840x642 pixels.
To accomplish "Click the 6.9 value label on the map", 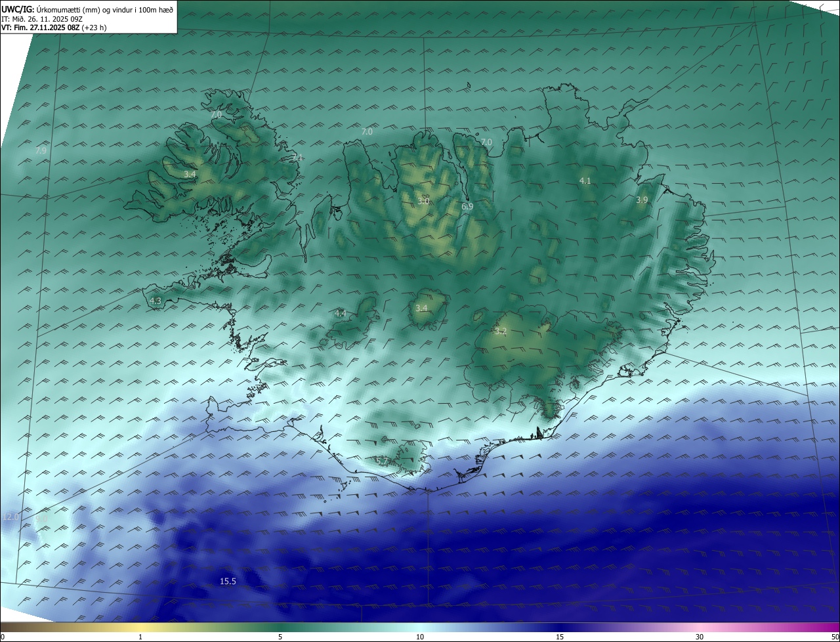I will coord(467,206).
